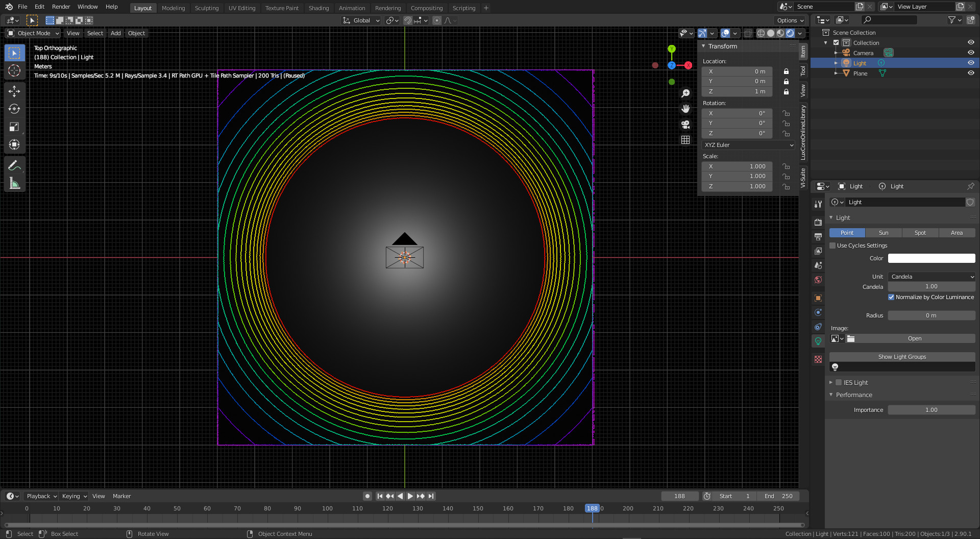
Task: Open the Render menu
Action: point(61,7)
